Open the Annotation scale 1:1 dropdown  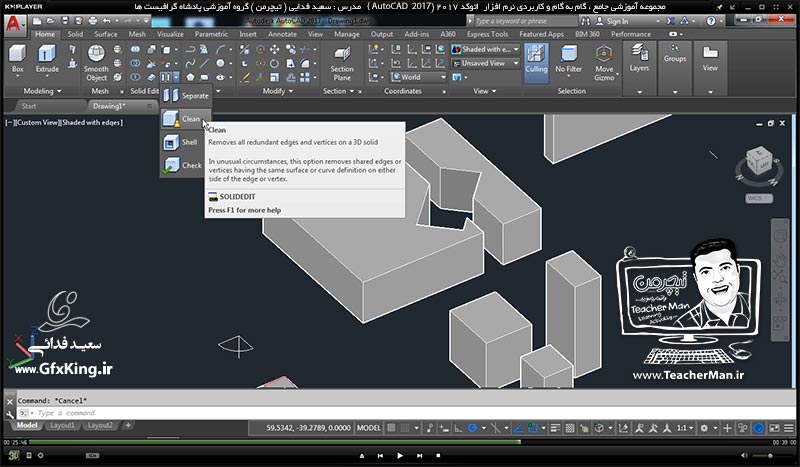pos(684,428)
